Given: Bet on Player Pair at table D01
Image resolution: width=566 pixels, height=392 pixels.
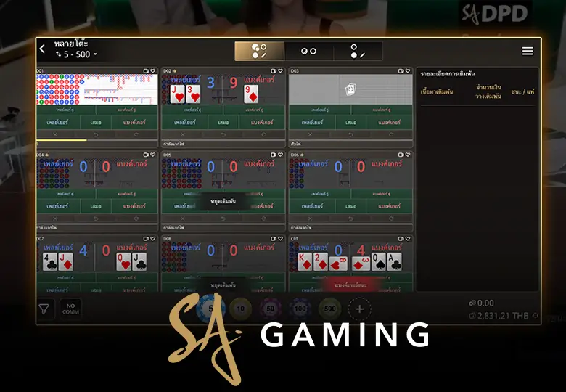Looking at the screenshot, I should point(66,110).
